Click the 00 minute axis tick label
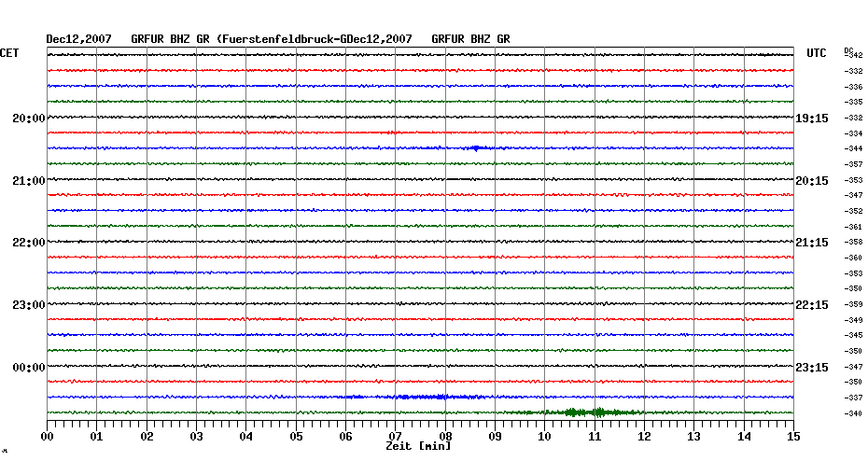Screen dimensions: 868x461 point(47,437)
